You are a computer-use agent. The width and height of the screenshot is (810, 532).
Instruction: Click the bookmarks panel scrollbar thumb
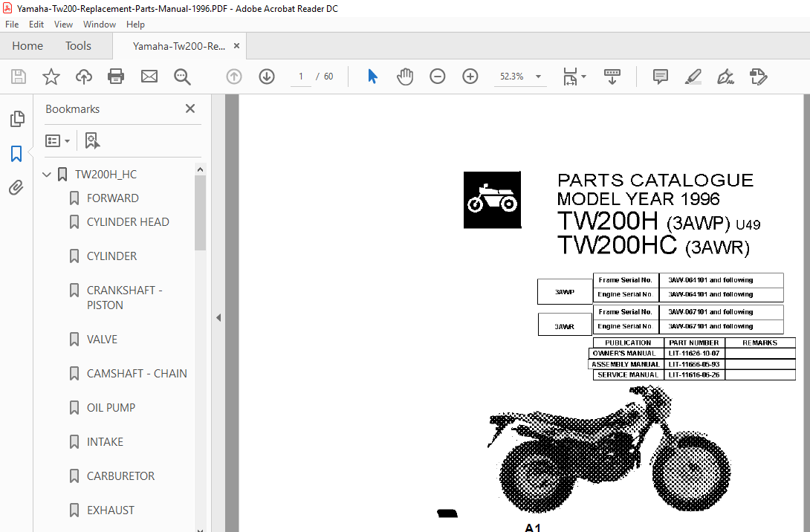201,213
